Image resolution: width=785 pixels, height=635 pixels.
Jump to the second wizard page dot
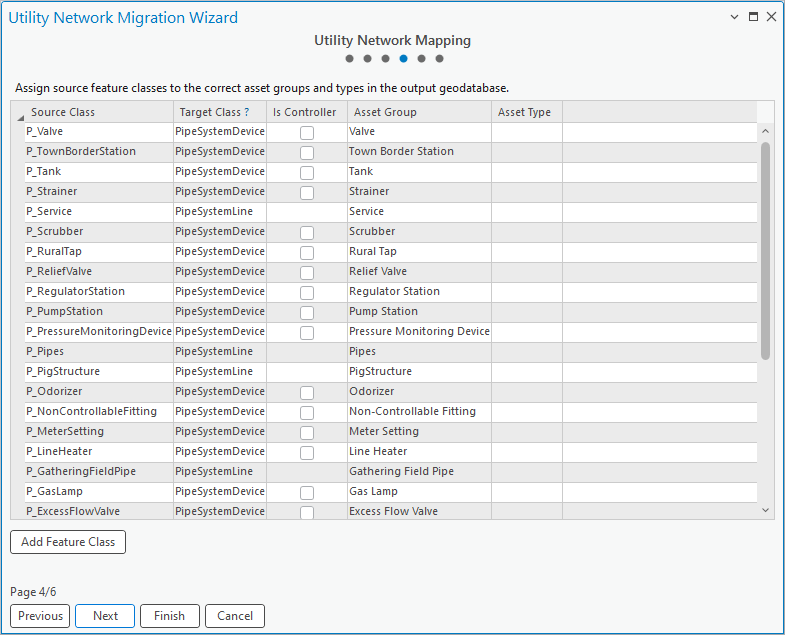tap(367, 59)
